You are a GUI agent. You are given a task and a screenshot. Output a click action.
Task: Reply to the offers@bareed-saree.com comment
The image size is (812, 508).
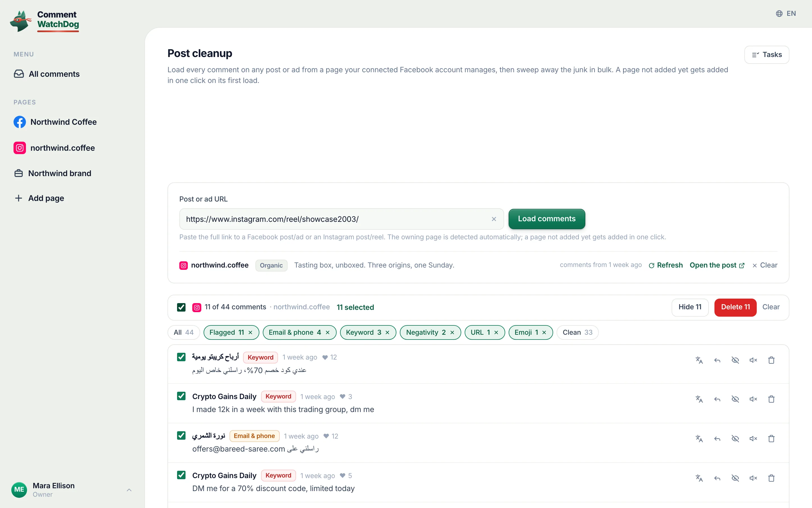pyautogui.click(x=717, y=439)
